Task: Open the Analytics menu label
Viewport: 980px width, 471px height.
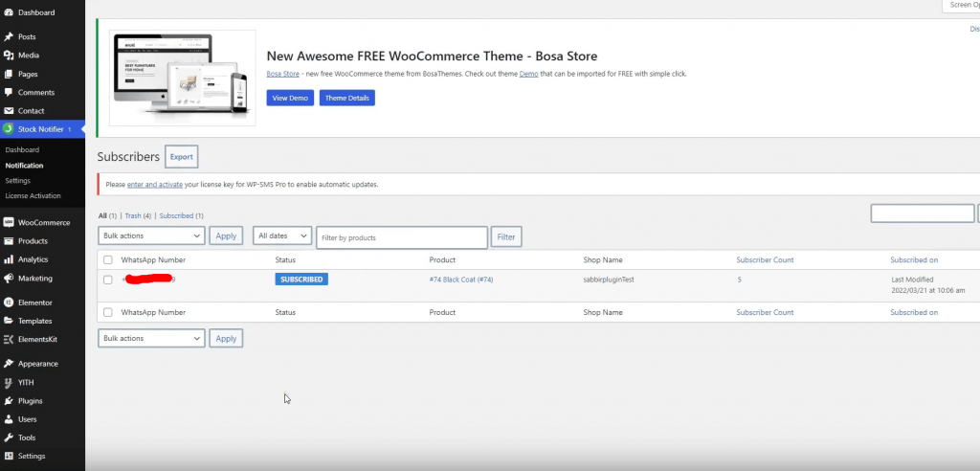Action: point(33,259)
